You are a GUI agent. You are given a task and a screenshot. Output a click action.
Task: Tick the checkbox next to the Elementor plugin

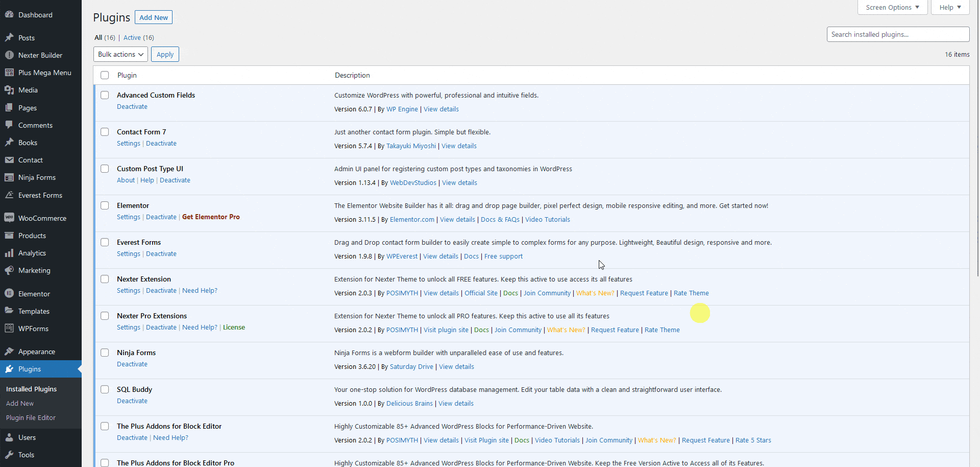click(x=105, y=205)
